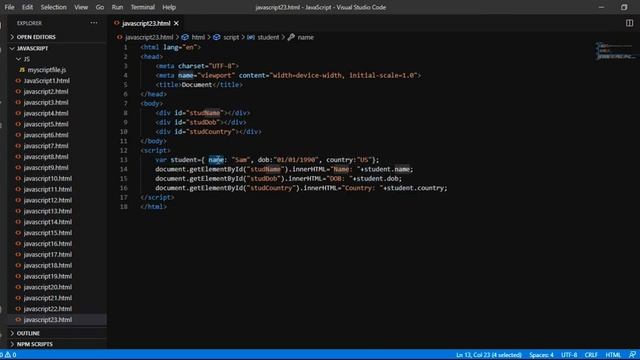Viewport: 640px width, 360px height.
Task: Open the Terminal menu
Action: pos(142,7)
